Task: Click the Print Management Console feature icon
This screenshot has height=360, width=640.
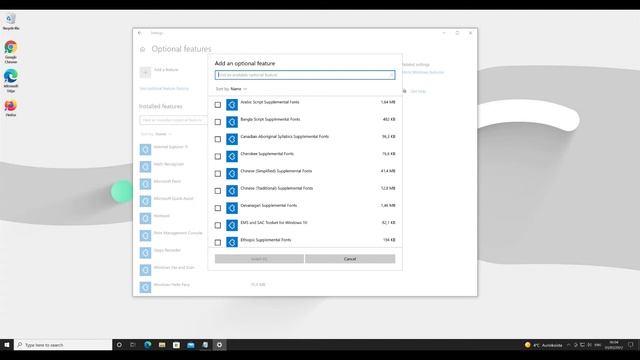Action: pyautogui.click(x=145, y=236)
